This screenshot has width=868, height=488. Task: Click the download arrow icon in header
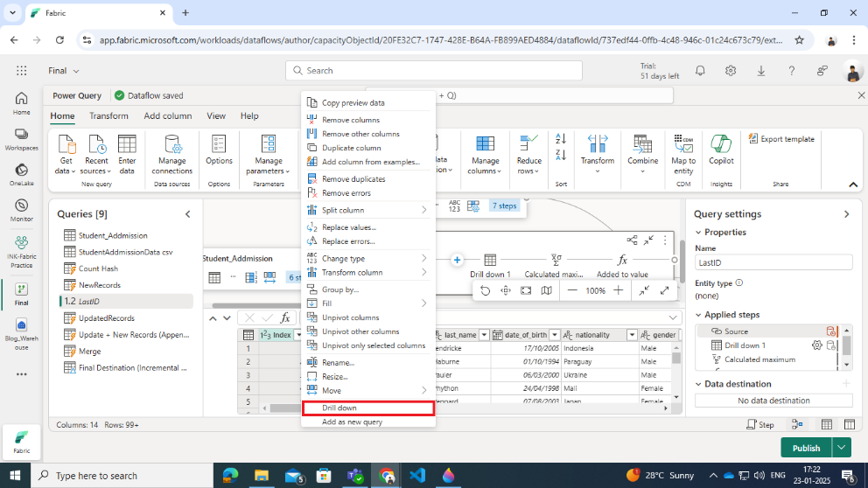pyautogui.click(x=761, y=70)
